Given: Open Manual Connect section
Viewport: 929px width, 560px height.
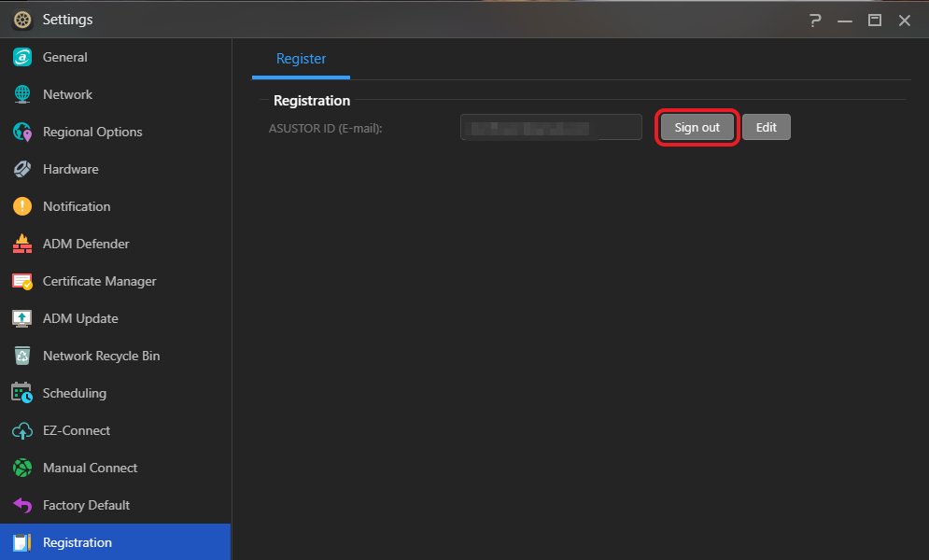Looking at the screenshot, I should (116, 468).
